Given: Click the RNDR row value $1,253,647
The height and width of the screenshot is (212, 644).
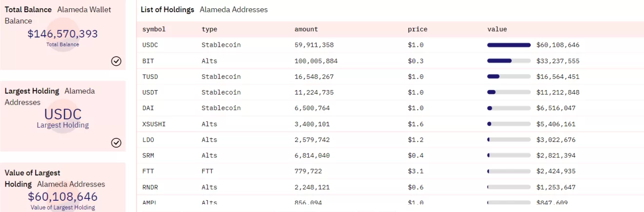Looking at the screenshot, I should 556,187.
